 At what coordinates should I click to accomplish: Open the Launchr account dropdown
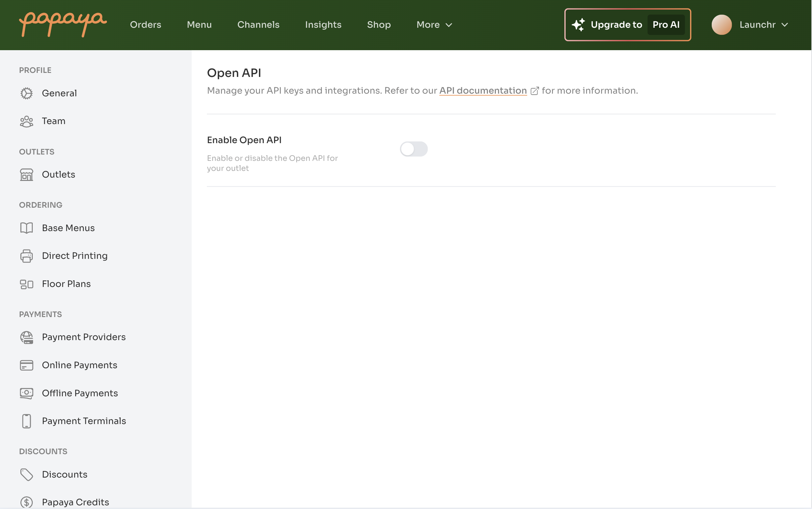tap(764, 25)
